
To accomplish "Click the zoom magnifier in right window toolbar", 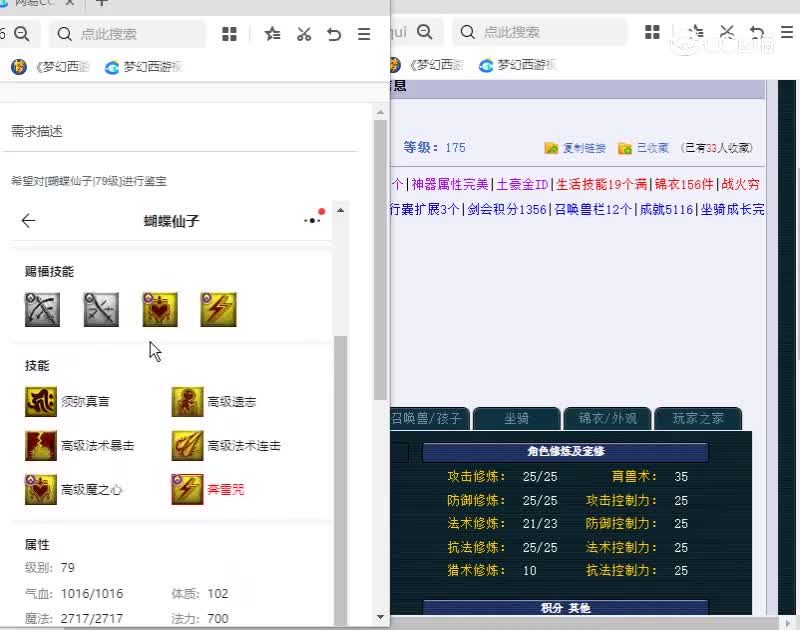I will 424,32.
